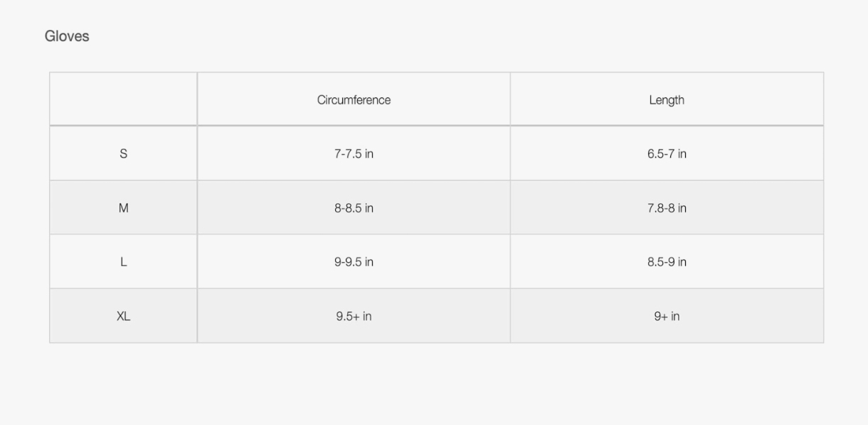This screenshot has width=868, height=425.
Task: Click the L size label
Action: click(x=123, y=262)
